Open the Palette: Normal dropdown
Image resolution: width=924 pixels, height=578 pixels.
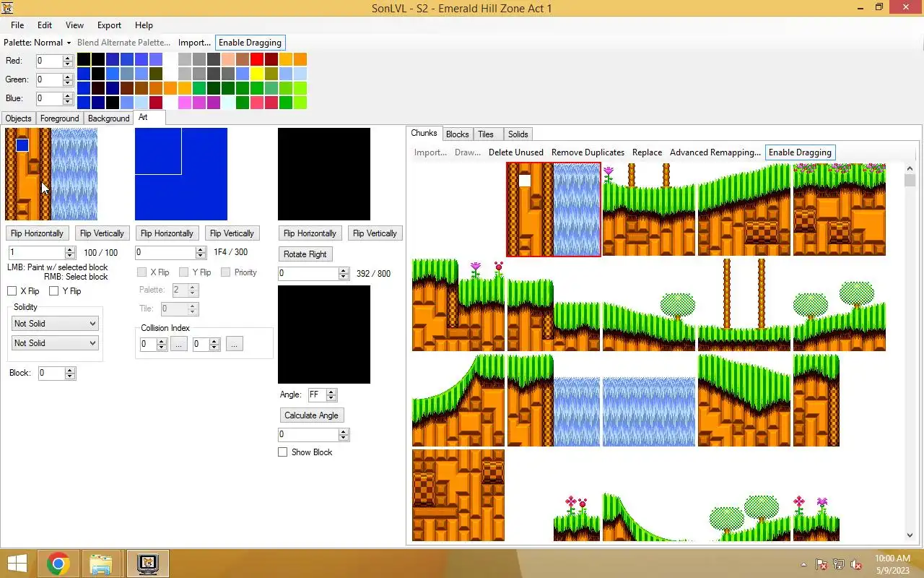(37, 43)
